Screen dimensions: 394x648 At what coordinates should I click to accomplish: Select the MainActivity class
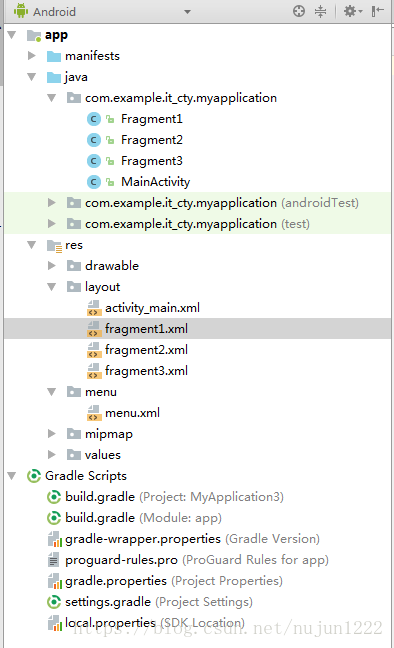155,182
